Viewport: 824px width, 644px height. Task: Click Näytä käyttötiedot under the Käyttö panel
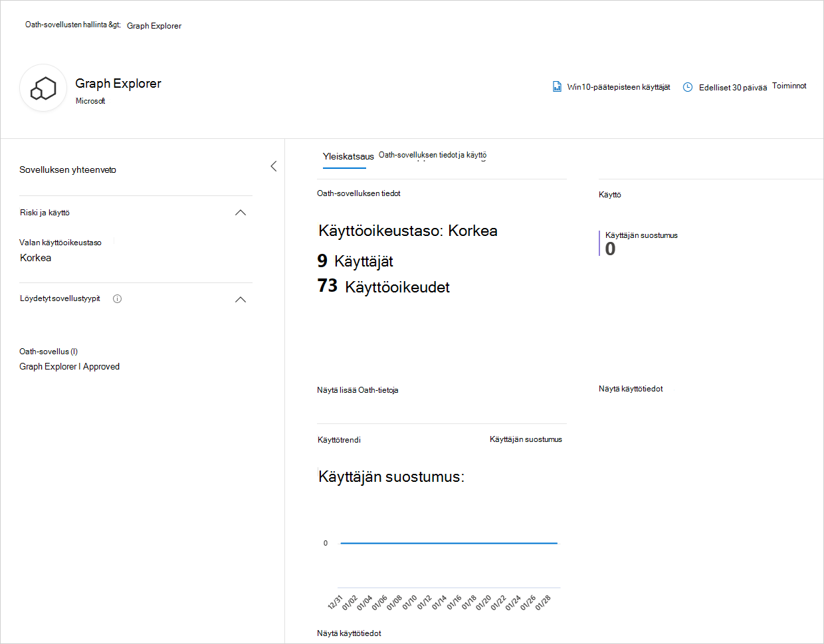point(631,389)
